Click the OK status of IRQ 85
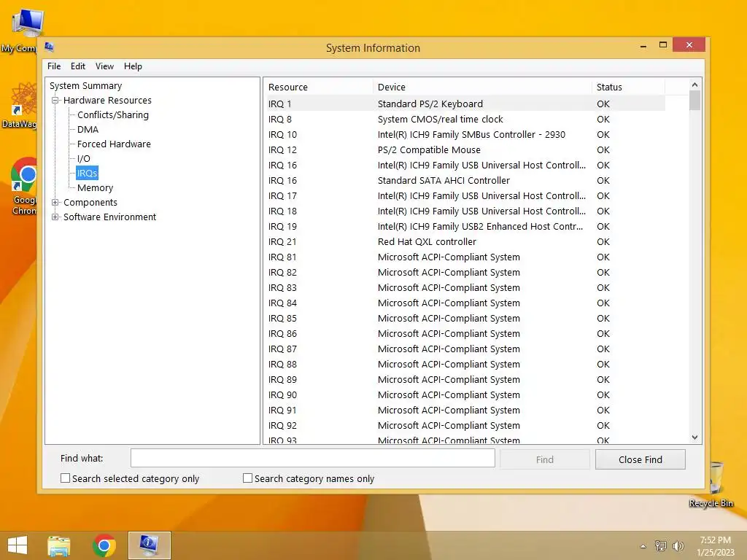 point(603,318)
